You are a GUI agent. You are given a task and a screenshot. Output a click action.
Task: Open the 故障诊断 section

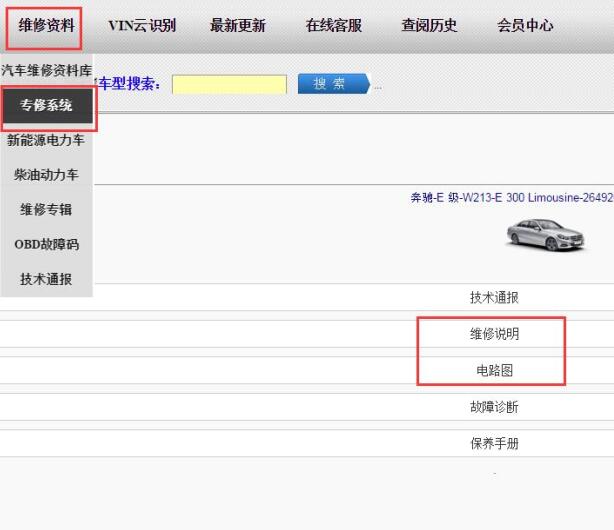coord(494,407)
